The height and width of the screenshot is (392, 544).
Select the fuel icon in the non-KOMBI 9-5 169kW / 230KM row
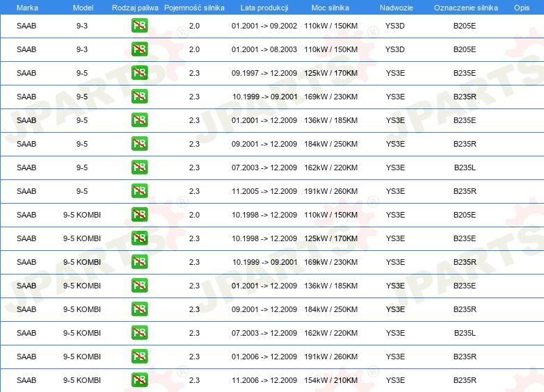click(x=139, y=97)
